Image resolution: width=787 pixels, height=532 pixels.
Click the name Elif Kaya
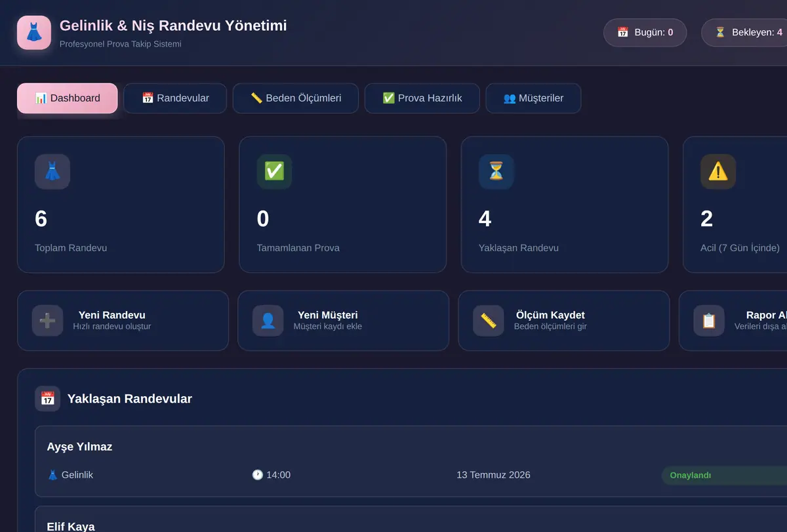pos(71,527)
